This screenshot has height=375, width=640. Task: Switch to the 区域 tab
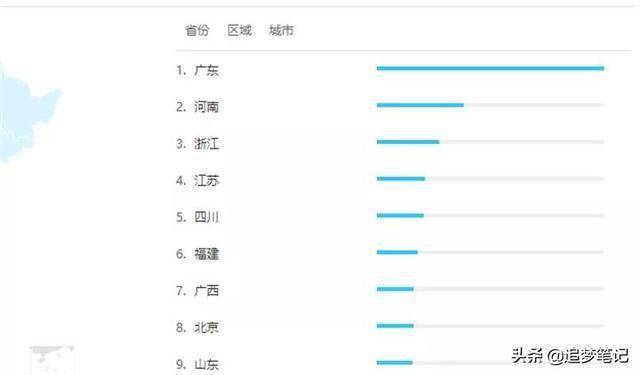pos(240,30)
